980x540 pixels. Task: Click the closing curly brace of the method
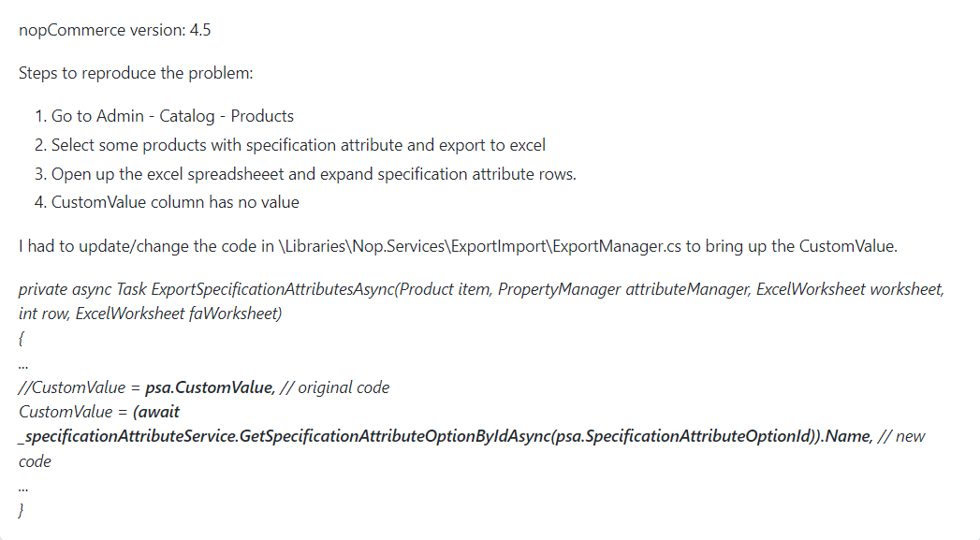(x=22, y=510)
